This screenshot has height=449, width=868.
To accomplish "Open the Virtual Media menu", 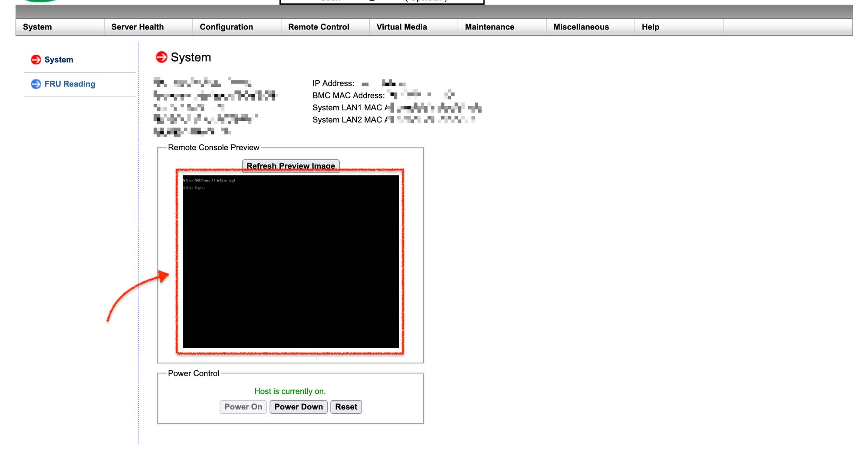I will [401, 27].
